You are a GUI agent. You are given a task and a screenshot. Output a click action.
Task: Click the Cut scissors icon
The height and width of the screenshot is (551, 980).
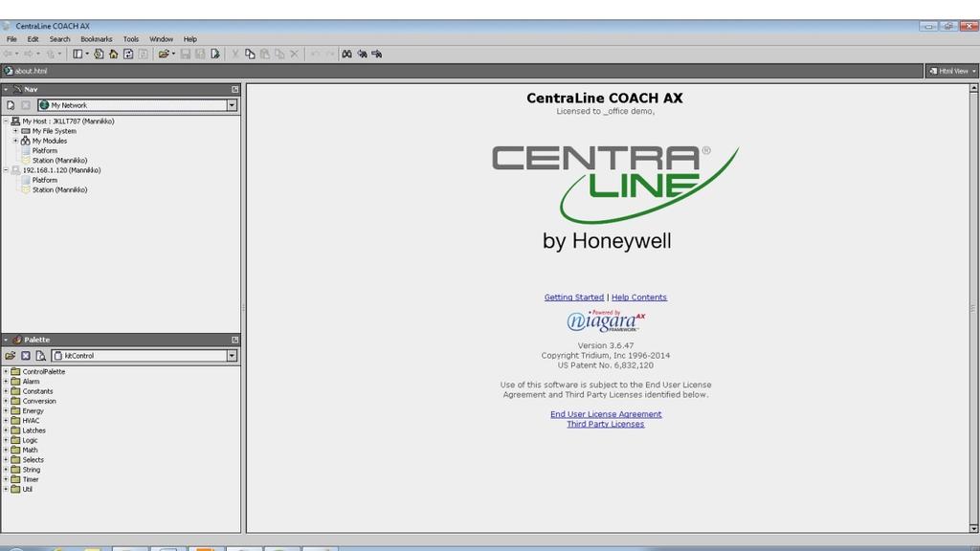(235, 55)
